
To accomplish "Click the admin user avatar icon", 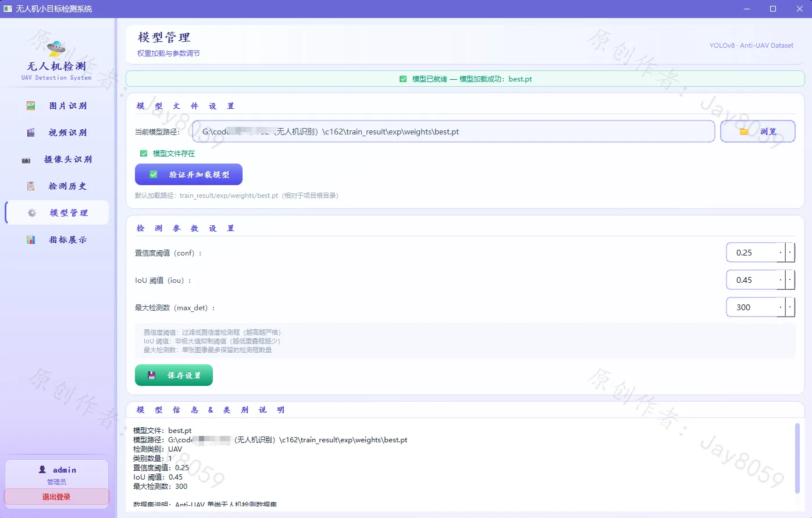I will pos(42,469).
